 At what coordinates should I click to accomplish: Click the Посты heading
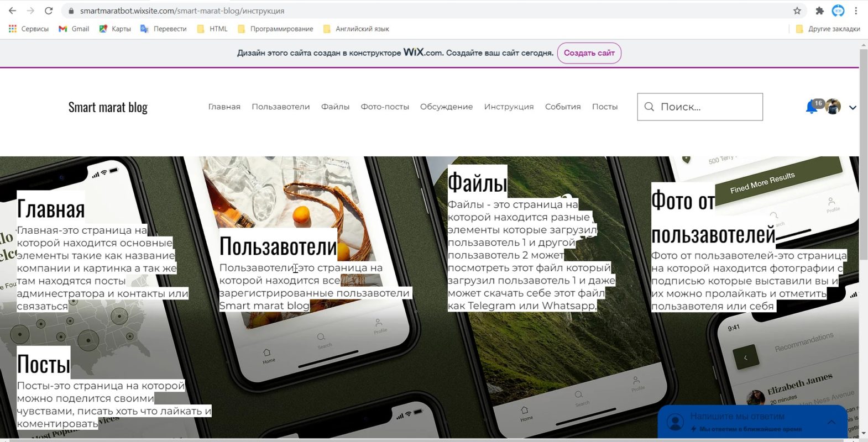[44, 364]
